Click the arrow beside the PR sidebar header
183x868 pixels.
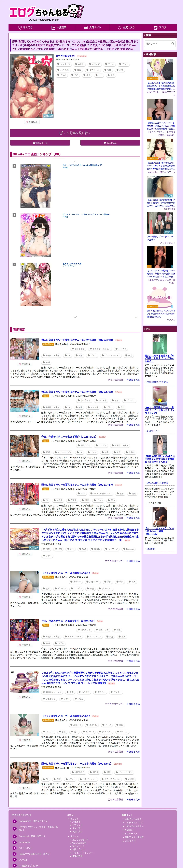145,329
